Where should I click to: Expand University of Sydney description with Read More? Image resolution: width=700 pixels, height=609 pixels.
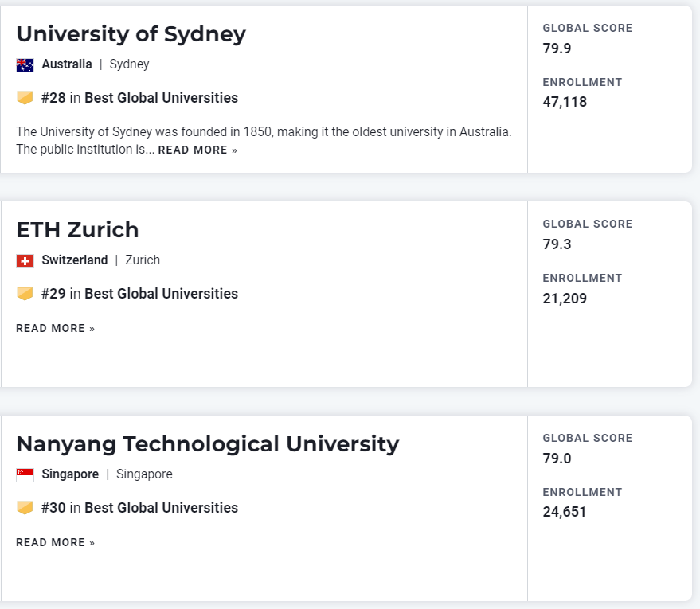[197, 150]
